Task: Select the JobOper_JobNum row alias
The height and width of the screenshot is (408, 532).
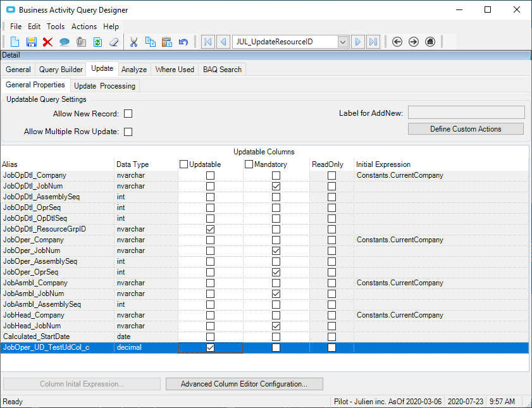Action: click(x=32, y=250)
